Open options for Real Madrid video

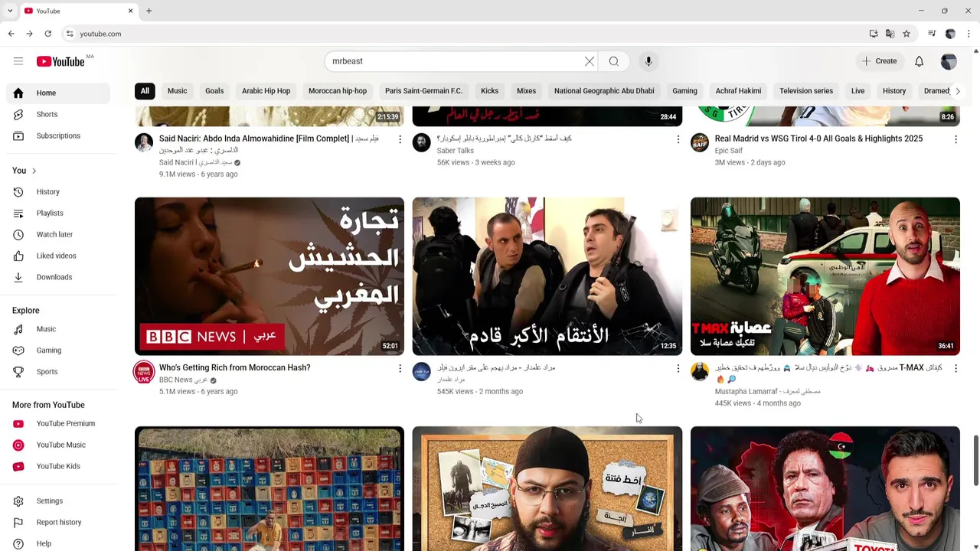pyautogui.click(x=955, y=139)
